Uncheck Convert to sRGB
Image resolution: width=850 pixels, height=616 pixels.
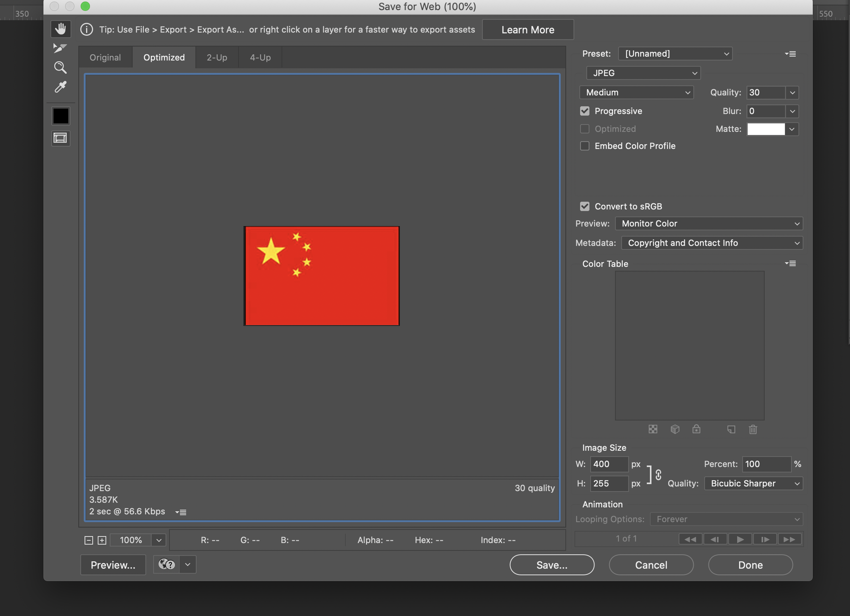[x=584, y=206]
